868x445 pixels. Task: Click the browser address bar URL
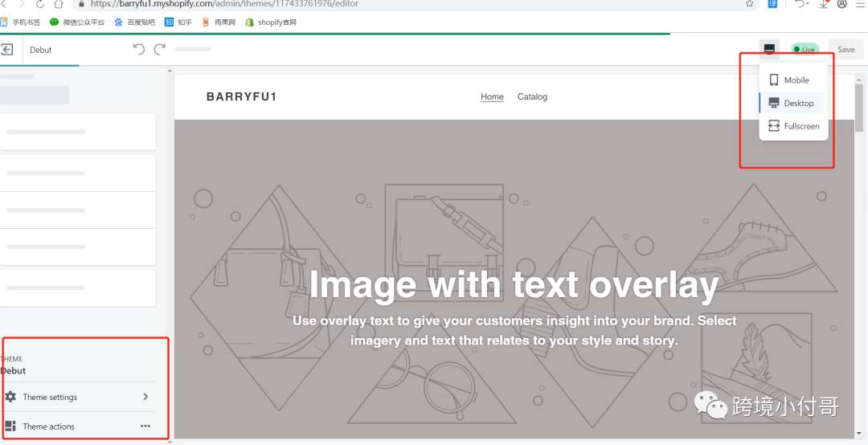click(x=224, y=4)
